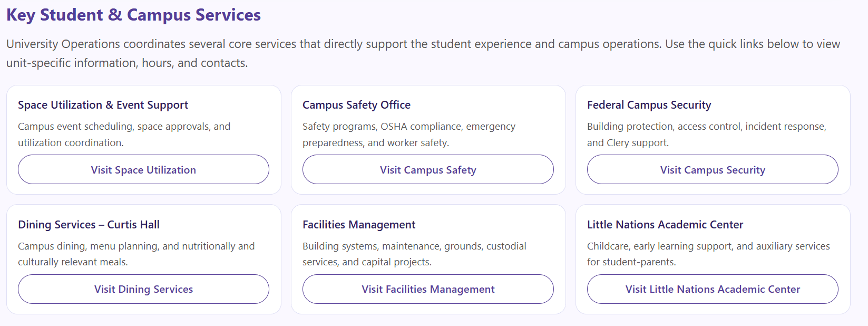Open Visit Campus Safety link

(428, 170)
